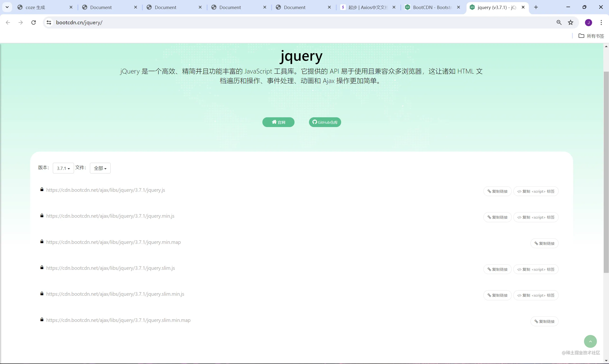Minimize the browser window

(x=568, y=7)
